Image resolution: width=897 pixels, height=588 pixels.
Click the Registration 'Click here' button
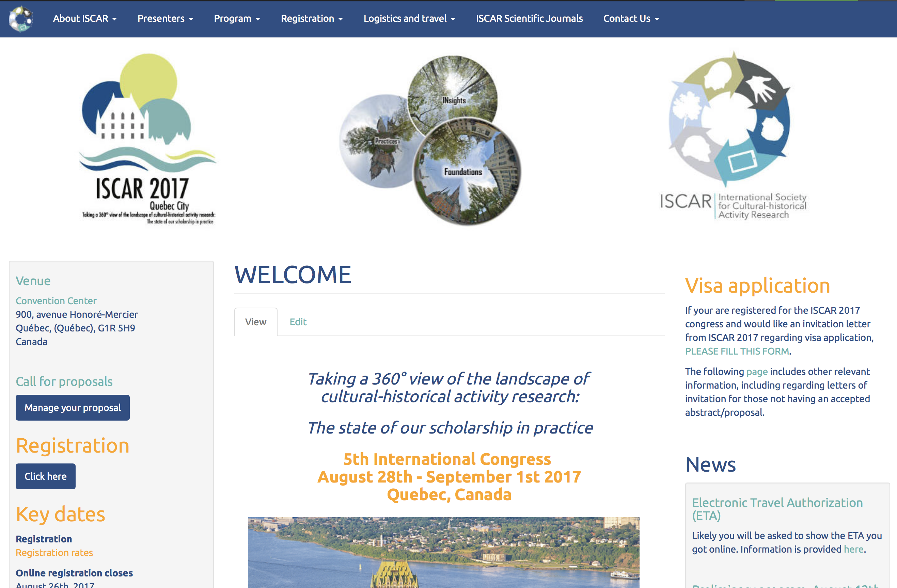point(46,476)
